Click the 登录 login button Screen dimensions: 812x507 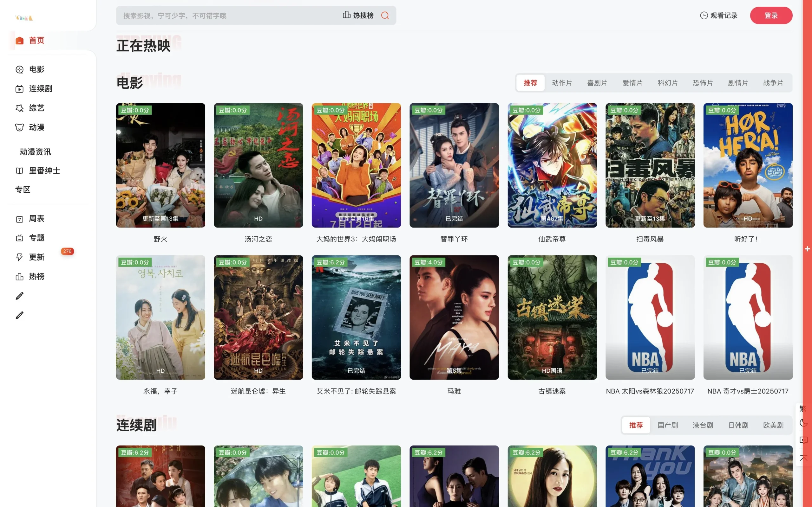tap(771, 16)
